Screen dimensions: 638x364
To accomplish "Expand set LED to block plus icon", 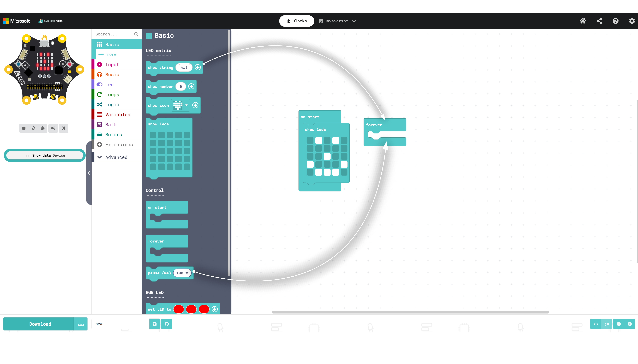I will point(215,309).
